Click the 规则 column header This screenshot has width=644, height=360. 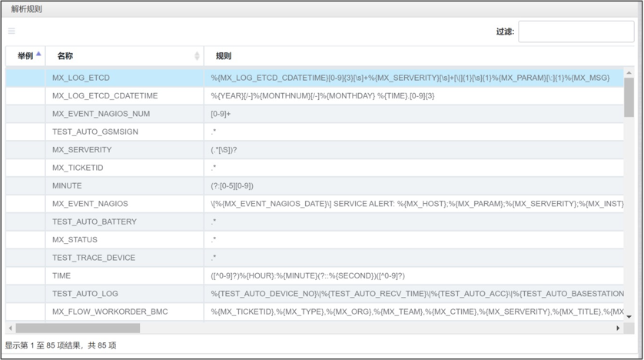pos(223,56)
